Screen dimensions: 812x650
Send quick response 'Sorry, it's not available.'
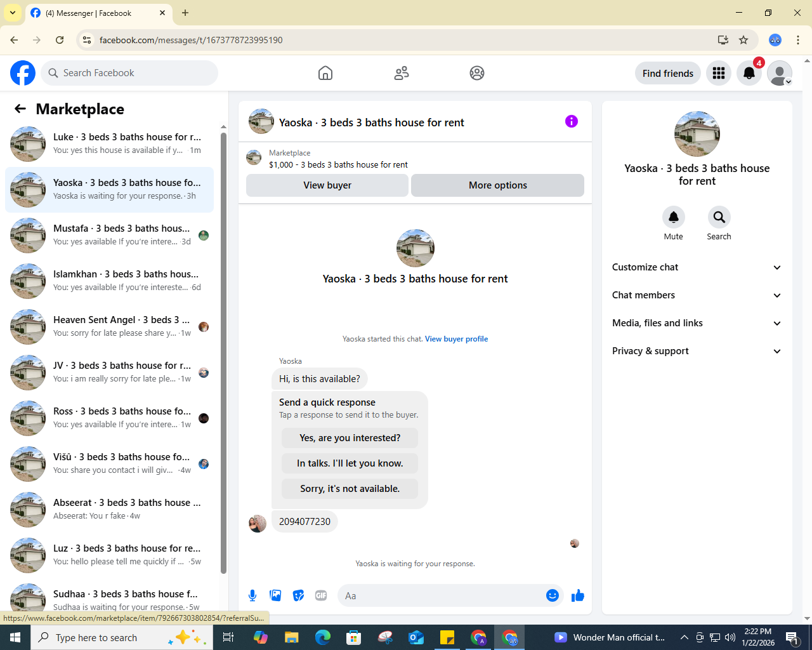350,489
